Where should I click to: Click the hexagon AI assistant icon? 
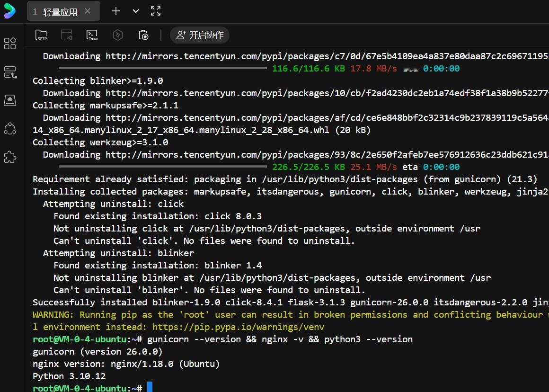click(118, 35)
